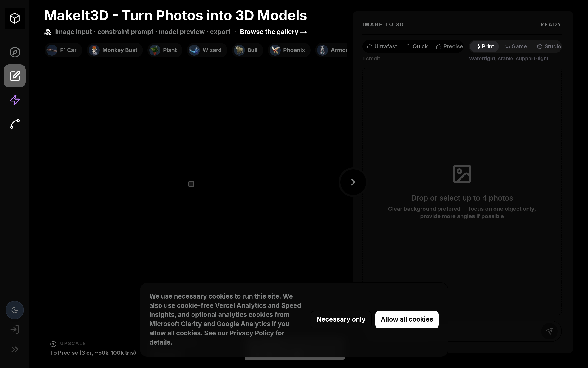
Task: Choose the Studio output preset
Action: 549,46
